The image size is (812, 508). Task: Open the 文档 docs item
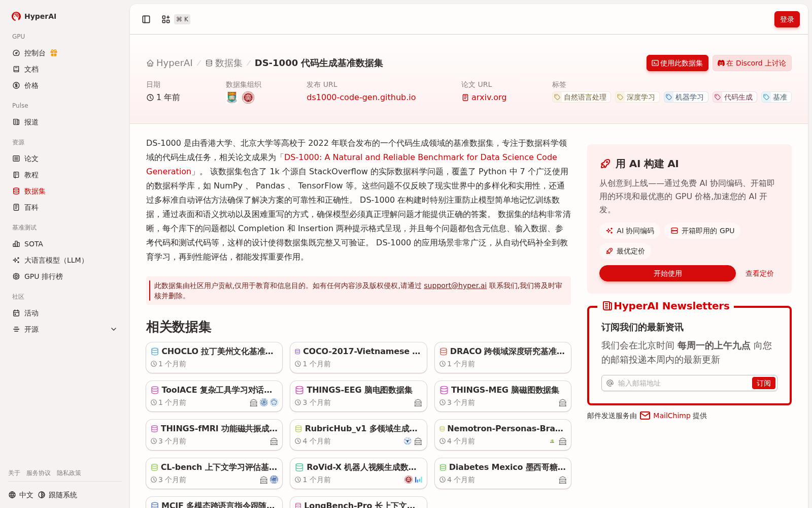[x=65, y=69]
